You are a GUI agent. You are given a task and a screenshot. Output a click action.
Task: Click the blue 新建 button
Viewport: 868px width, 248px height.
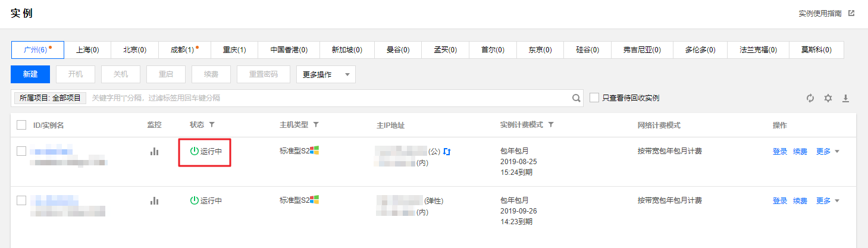pos(30,74)
